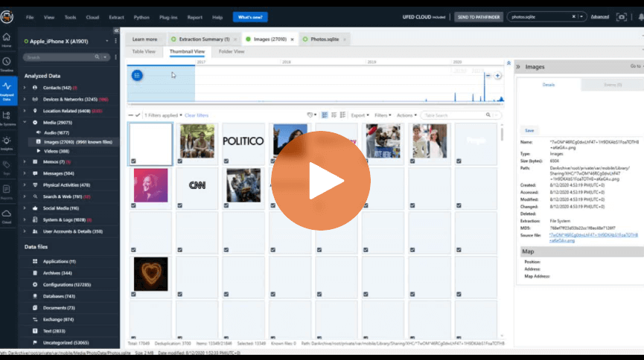
Task: Uncheck the pink portrait thumbnail checkbox
Action: click(x=133, y=205)
